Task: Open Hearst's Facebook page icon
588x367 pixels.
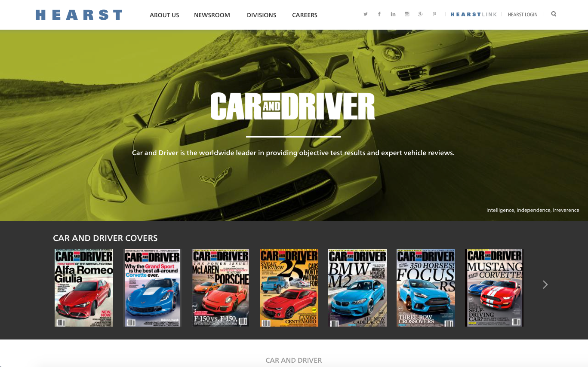Action: 379,14
